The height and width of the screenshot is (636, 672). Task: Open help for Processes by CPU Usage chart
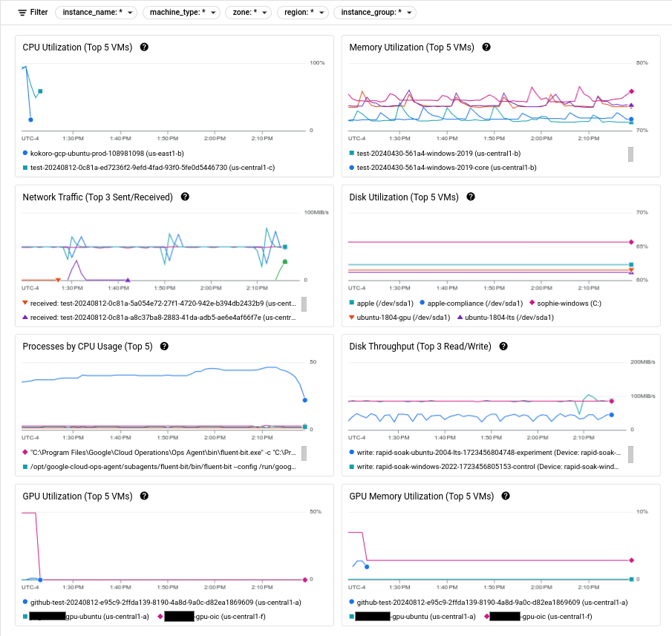click(x=164, y=346)
